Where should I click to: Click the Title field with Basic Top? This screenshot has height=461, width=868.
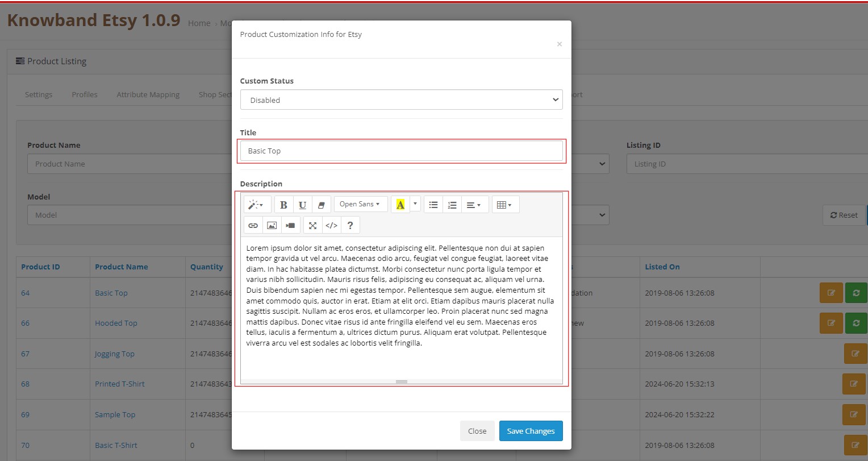401,151
